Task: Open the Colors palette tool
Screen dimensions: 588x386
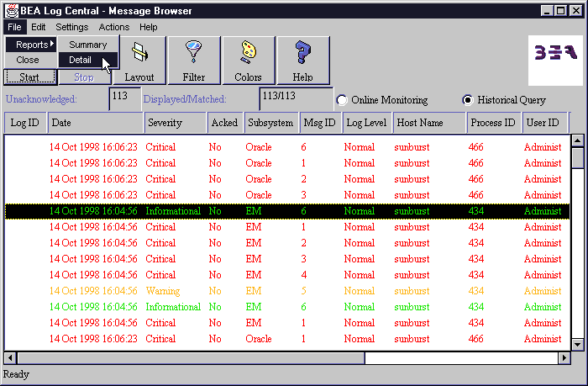Action: point(249,60)
